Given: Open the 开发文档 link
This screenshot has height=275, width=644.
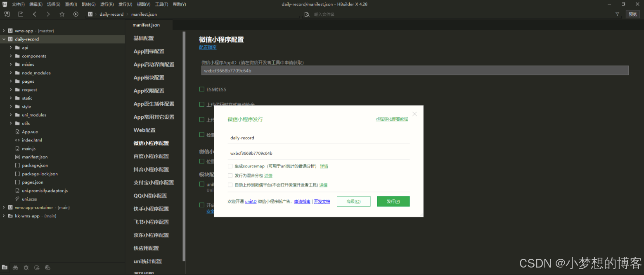Looking at the screenshot, I should 322,202.
